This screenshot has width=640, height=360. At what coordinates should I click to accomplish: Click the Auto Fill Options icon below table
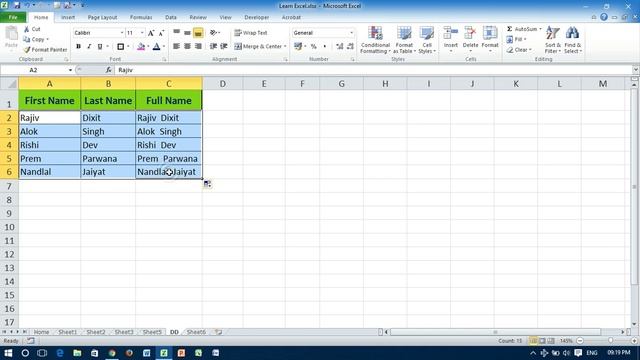tap(207, 184)
